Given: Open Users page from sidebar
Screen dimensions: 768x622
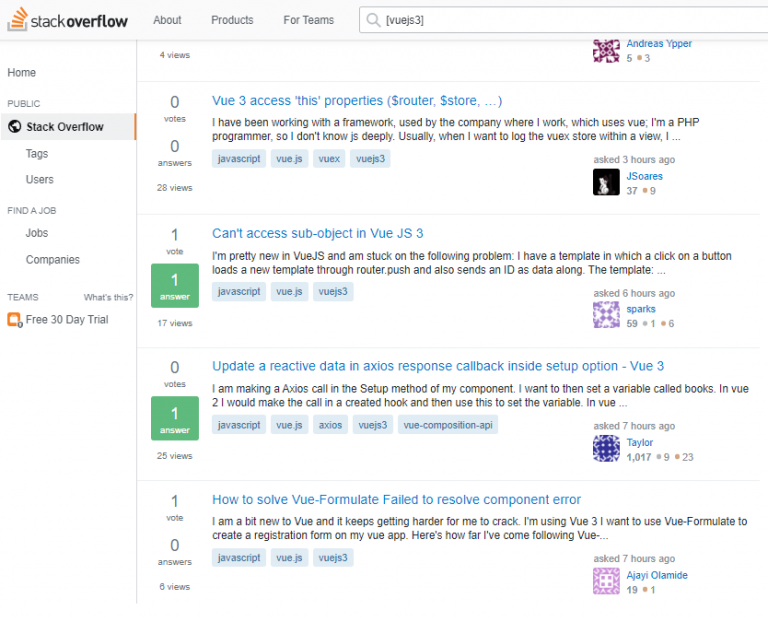Looking at the screenshot, I should click(x=40, y=180).
